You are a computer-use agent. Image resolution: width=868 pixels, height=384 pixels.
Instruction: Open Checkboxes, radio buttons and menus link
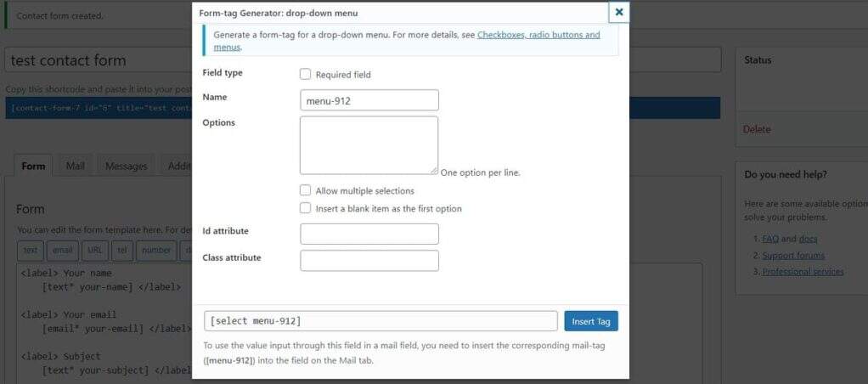point(538,35)
